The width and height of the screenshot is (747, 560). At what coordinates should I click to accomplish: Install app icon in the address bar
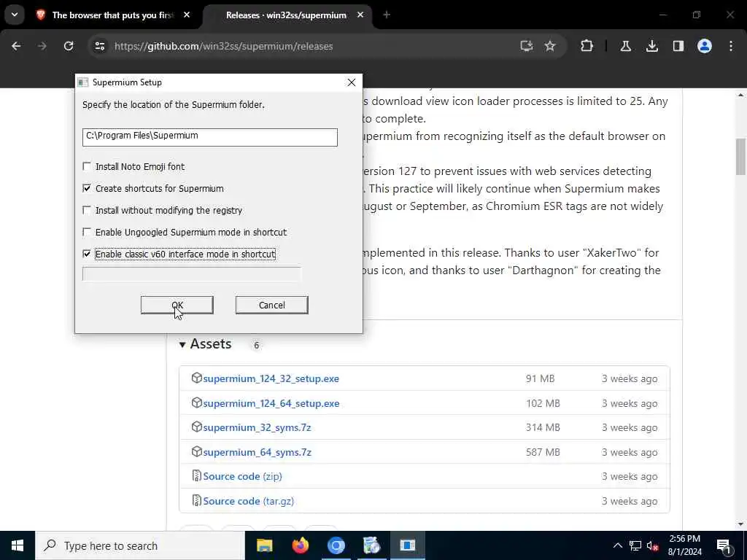(527, 46)
